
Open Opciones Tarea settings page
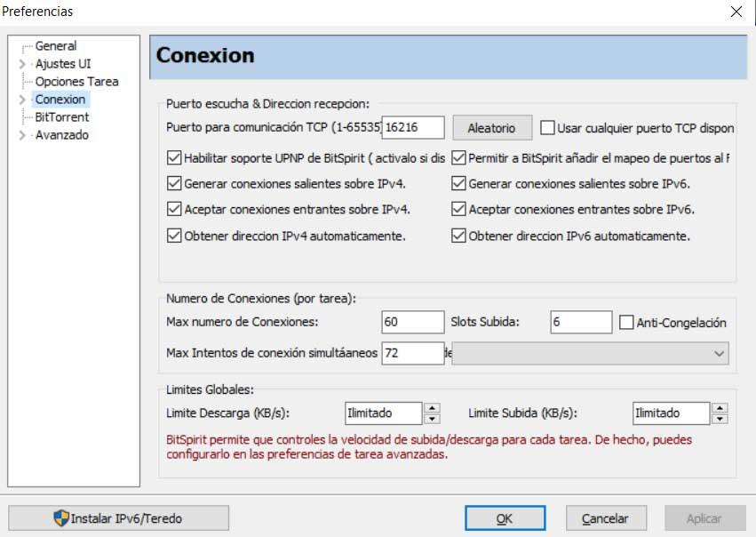point(76,82)
